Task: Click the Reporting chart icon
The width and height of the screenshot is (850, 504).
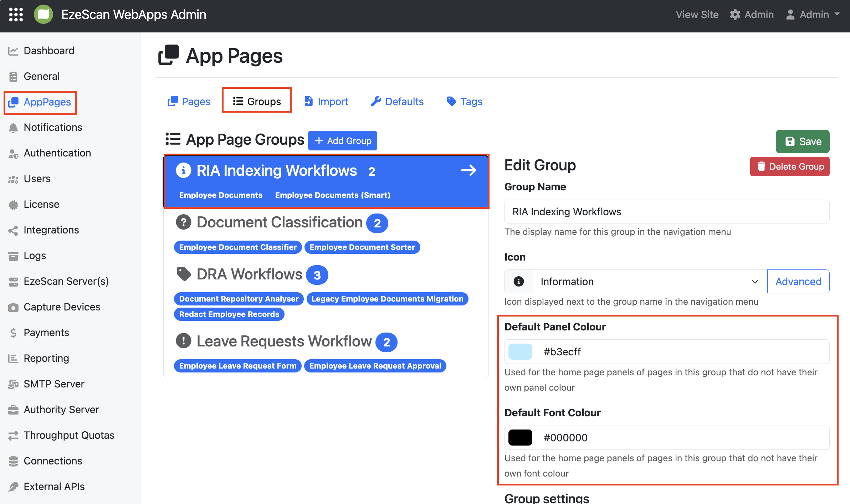Action: 13,359
